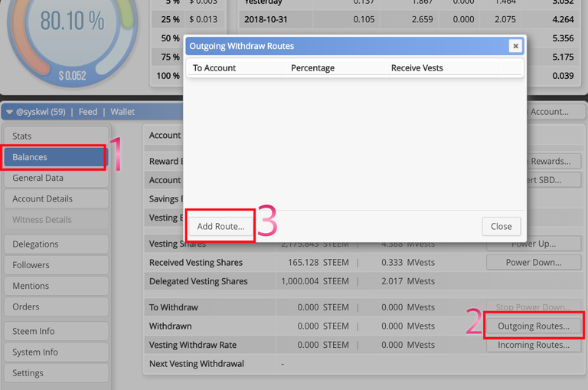Open the Settings tab
The width and height of the screenshot is (588, 390).
56,373
